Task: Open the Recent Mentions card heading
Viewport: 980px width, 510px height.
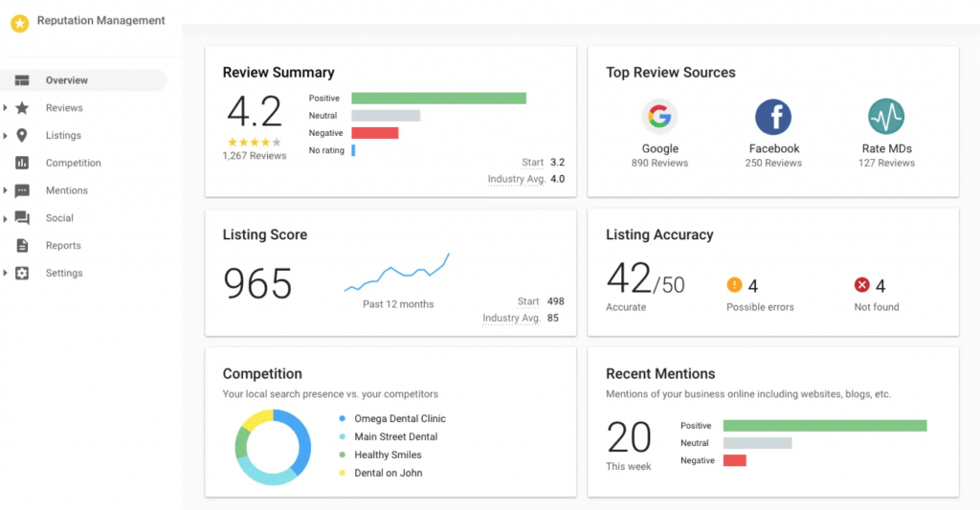Action: click(660, 374)
